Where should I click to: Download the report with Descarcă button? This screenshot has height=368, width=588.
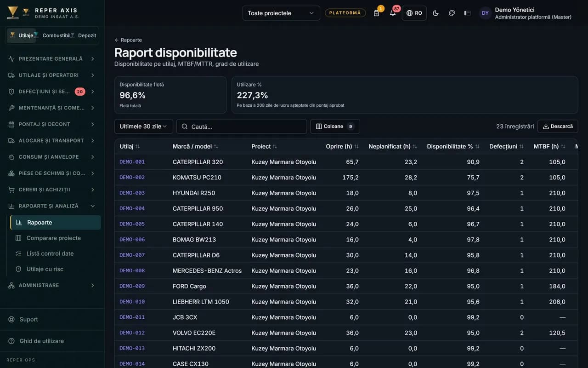[x=558, y=126]
